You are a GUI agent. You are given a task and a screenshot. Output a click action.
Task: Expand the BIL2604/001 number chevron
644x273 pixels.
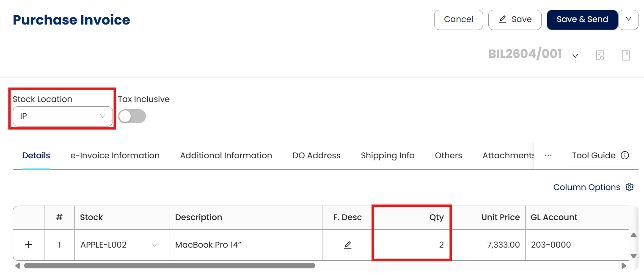click(x=575, y=56)
